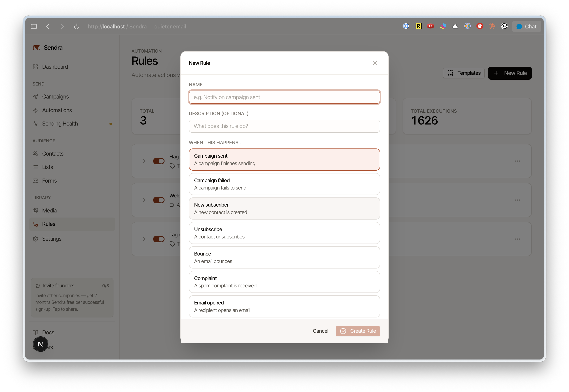Viewport: 569px width, 392px height.
Task: Open Dashboard in the sidebar
Action: pyautogui.click(x=72, y=67)
